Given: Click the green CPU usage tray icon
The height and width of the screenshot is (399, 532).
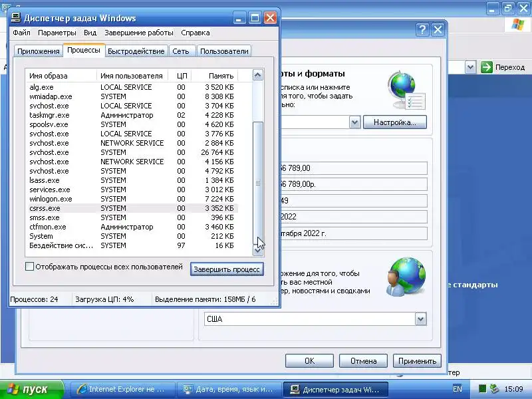Looking at the screenshot, I should (482, 389).
